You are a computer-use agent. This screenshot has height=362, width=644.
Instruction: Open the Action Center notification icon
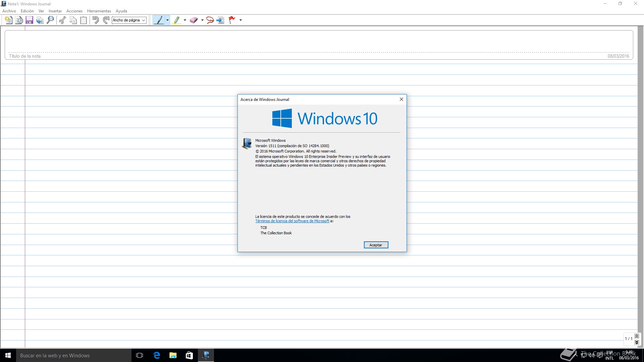(x=599, y=355)
